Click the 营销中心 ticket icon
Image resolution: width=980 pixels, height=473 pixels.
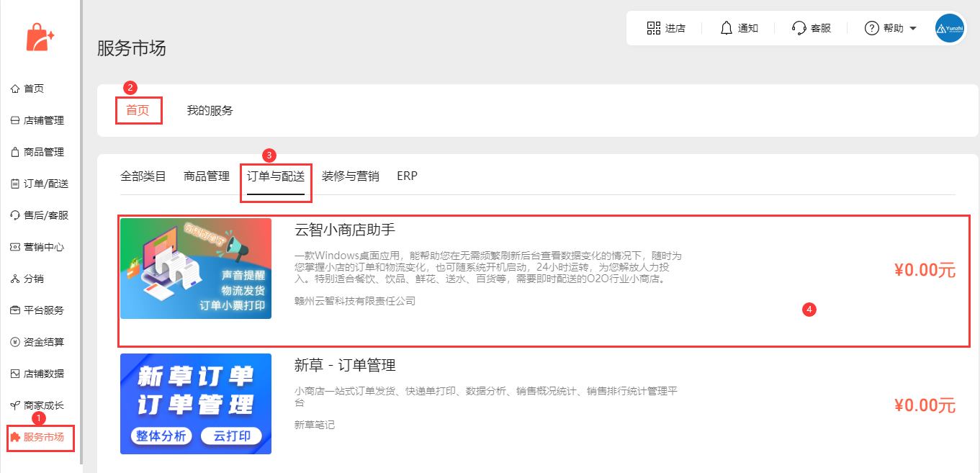pyautogui.click(x=15, y=247)
